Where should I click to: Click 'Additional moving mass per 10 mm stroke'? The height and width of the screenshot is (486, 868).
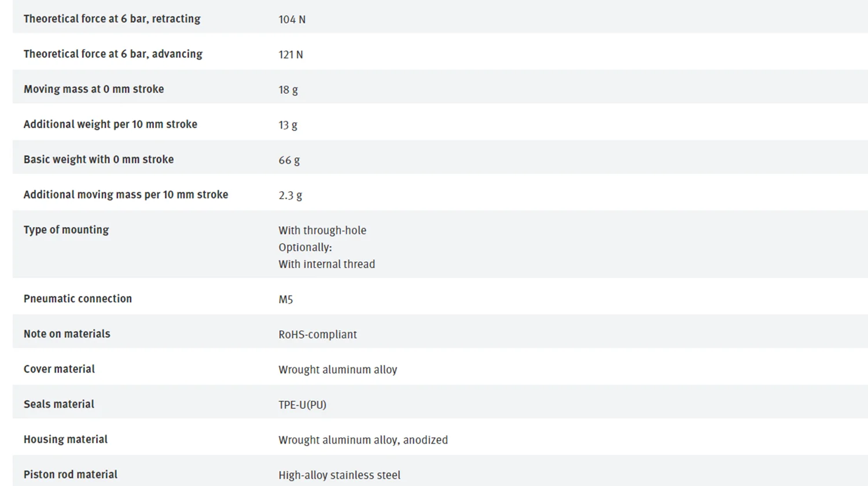pyautogui.click(x=126, y=195)
